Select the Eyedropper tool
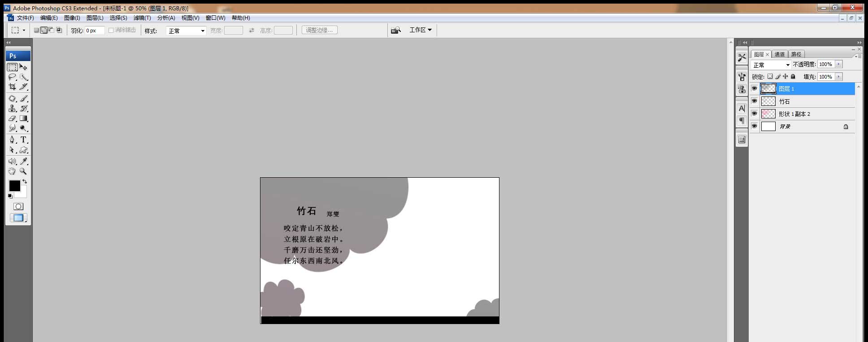The height and width of the screenshot is (342, 868). click(x=24, y=161)
